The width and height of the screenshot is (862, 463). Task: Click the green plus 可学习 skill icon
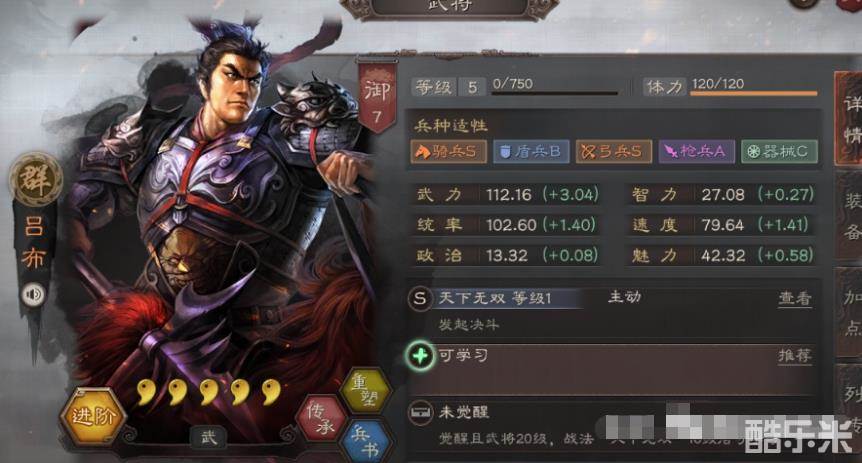420,356
